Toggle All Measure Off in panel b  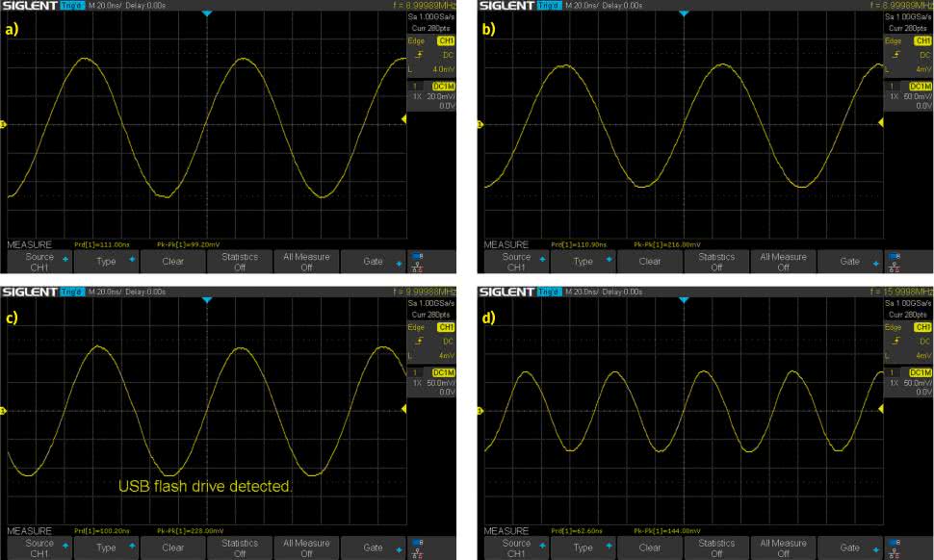point(783,262)
